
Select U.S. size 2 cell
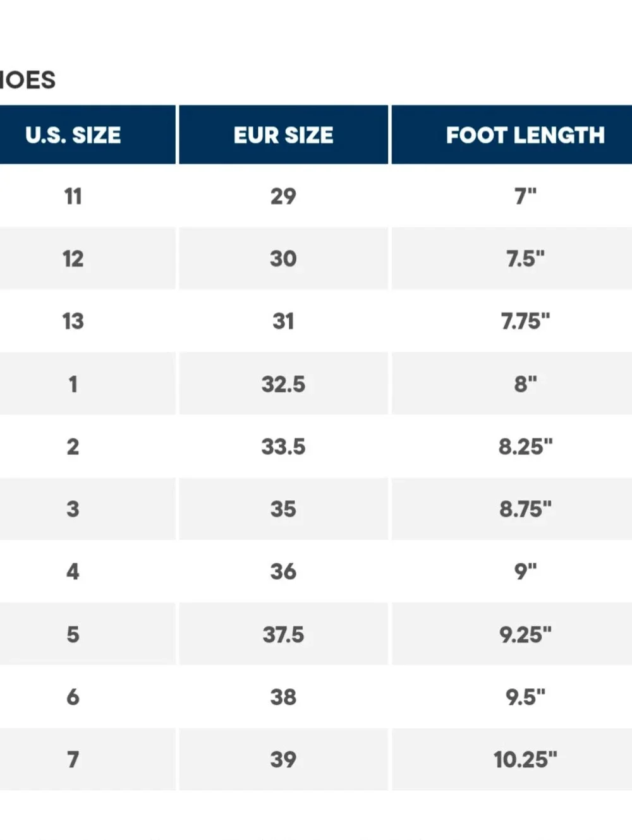point(87,446)
